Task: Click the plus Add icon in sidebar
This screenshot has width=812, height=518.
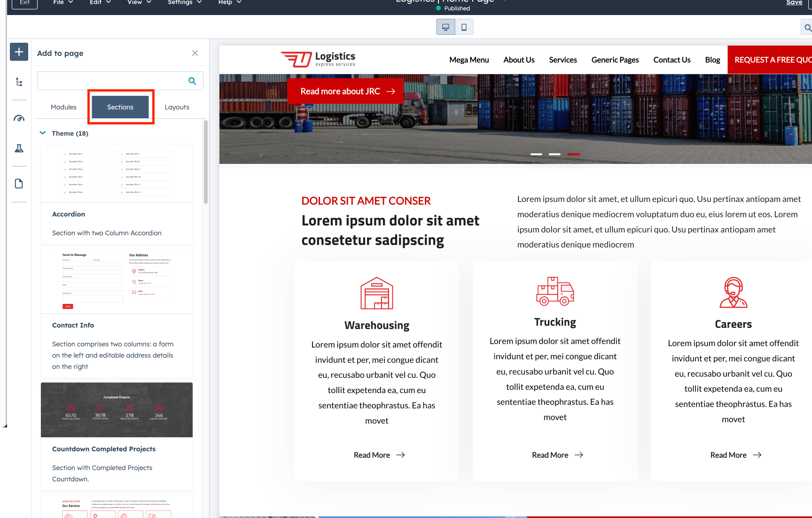Action: coord(19,52)
